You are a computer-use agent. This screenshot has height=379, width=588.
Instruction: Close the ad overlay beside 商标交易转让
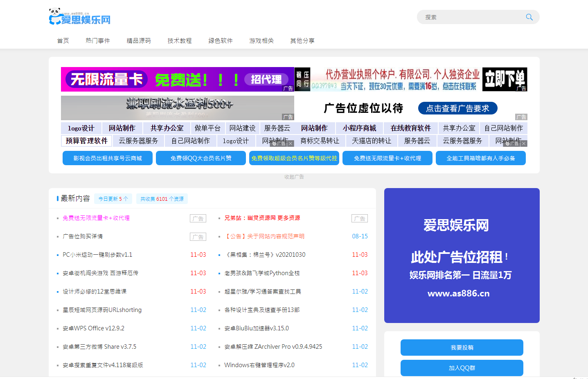coord(291,144)
